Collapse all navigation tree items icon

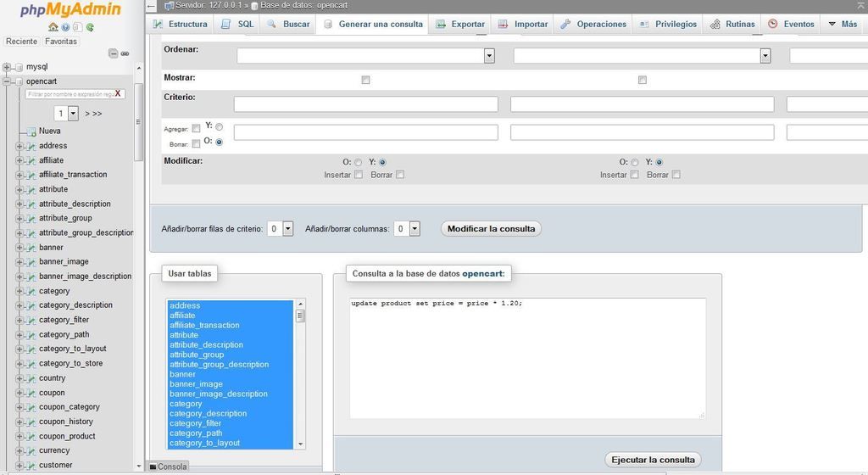[113, 53]
